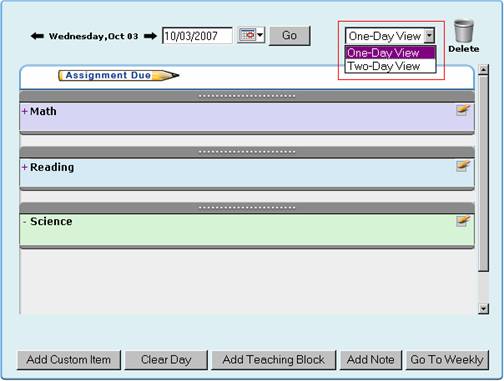Click the scrollbar down arrow
Viewport: 504px width, 381px height.
coord(483,309)
